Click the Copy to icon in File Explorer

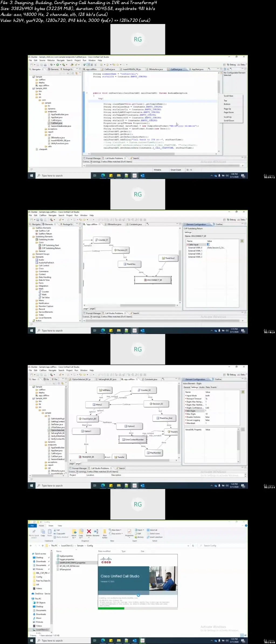tap(81, 534)
